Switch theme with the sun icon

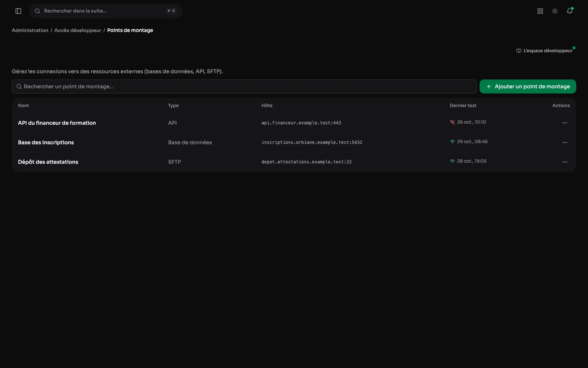click(x=555, y=11)
